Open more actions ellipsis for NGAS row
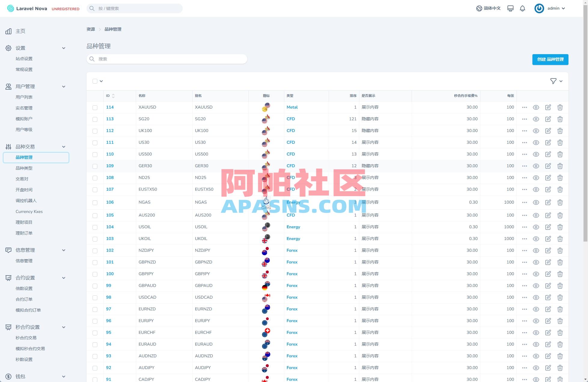This screenshot has width=588, height=382. point(525,202)
